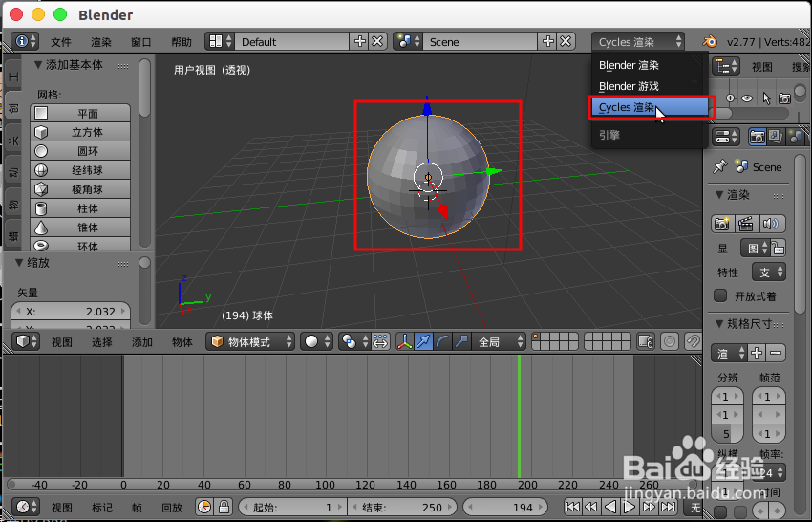Open 物体模式 mode dropdown
812x522 pixels.
(x=250, y=341)
